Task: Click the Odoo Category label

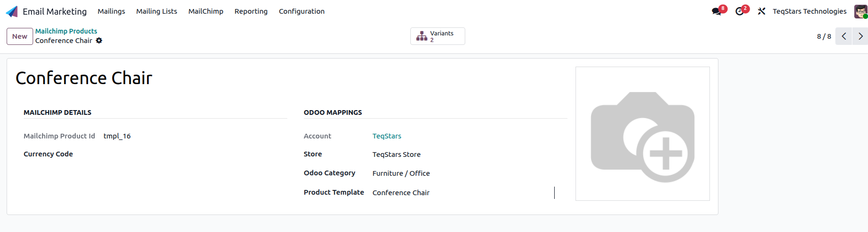Action: coord(329,173)
